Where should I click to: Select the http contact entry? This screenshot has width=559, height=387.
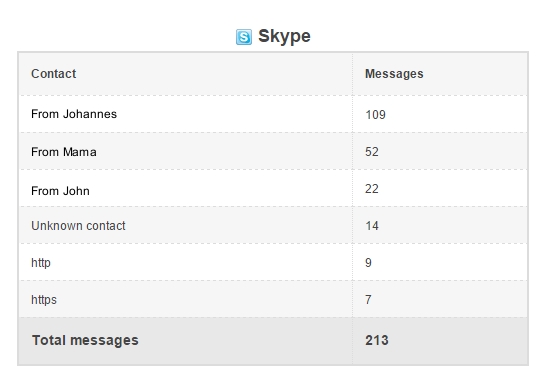pyautogui.click(x=41, y=263)
